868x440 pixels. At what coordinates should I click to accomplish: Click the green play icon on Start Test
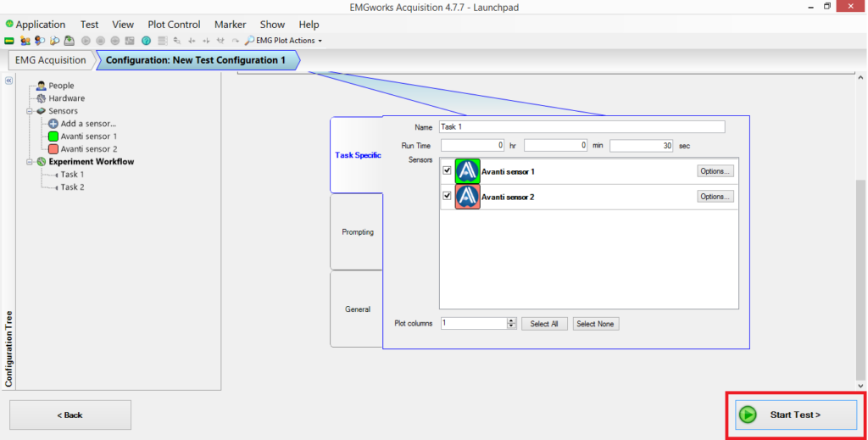(x=748, y=415)
